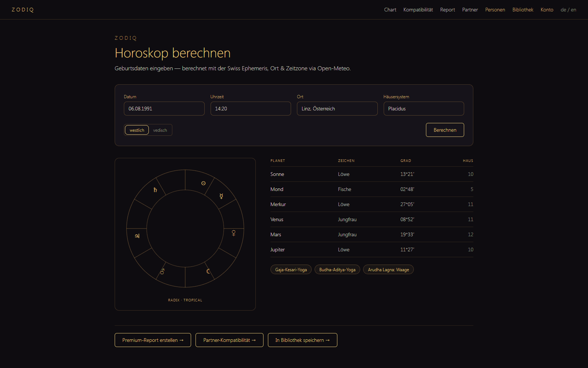588x368 pixels.
Task: Click the 02°48′ degree value
Action: [407, 189]
